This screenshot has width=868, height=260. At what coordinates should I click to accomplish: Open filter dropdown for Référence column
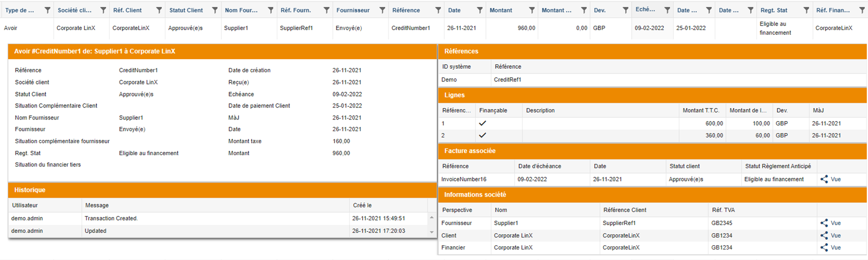click(438, 10)
